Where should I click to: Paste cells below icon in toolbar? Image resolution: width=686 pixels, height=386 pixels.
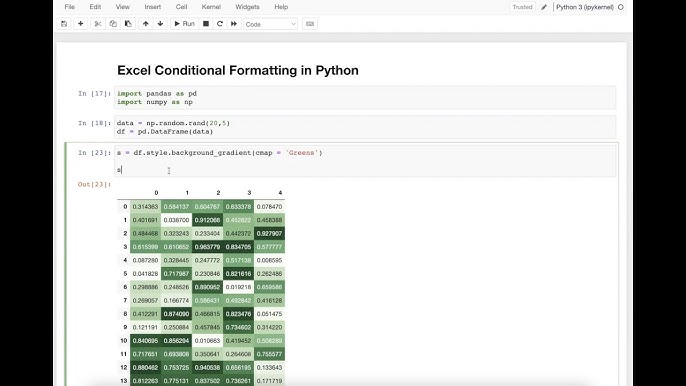pyautogui.click(x=128, y=24)
